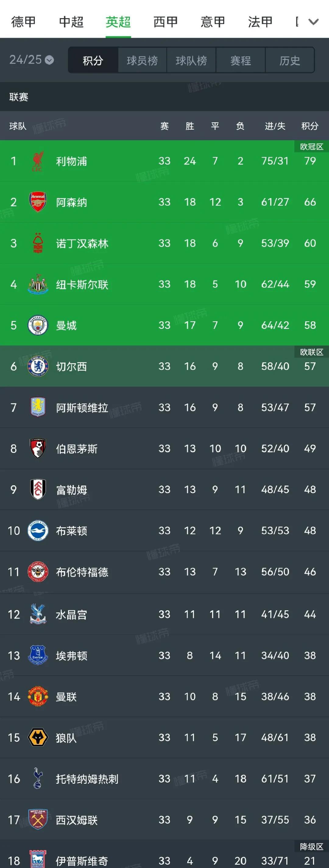This screenshot has height=868, width=329.
Task: Expand the league list chevron
Action: pos(314,22)
